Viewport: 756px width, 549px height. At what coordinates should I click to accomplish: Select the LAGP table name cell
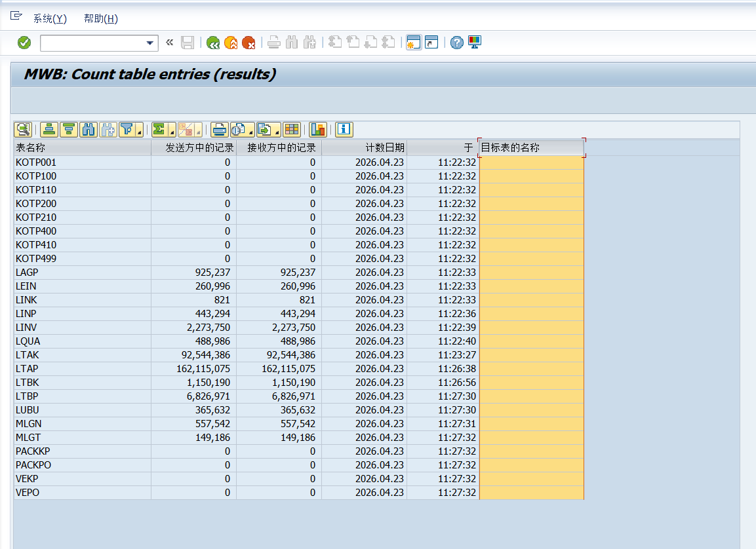click(x=83, y=273)
